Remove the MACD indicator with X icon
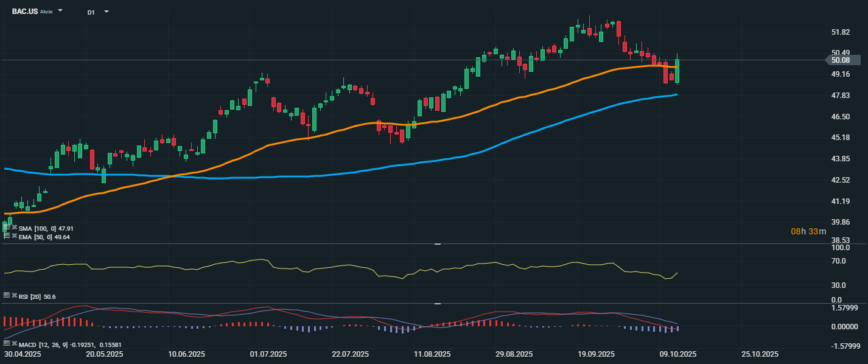Image resolution: width=868 pixels, height=364 pixels. (x=14, y=344)
